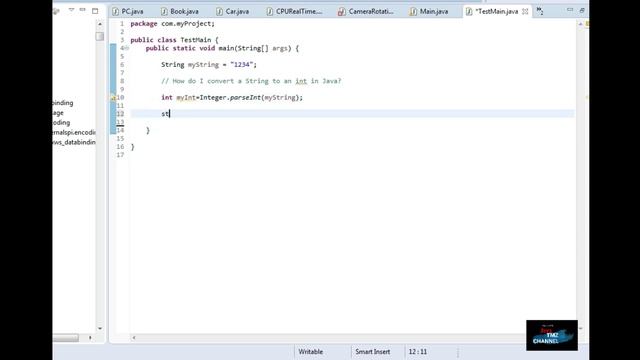Switch to the PC.java editor tab
This screenshot has height=360, width=640.
(128, 11)
